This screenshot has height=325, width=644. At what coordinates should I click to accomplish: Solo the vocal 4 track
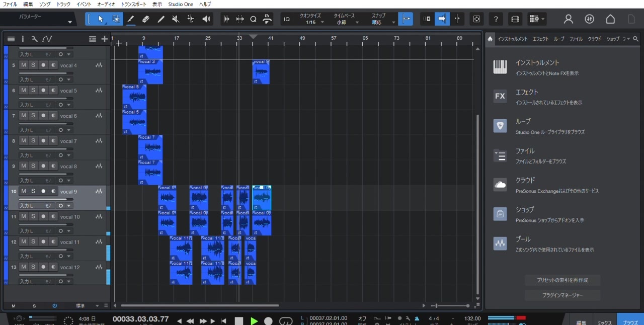tap(33, 65)
